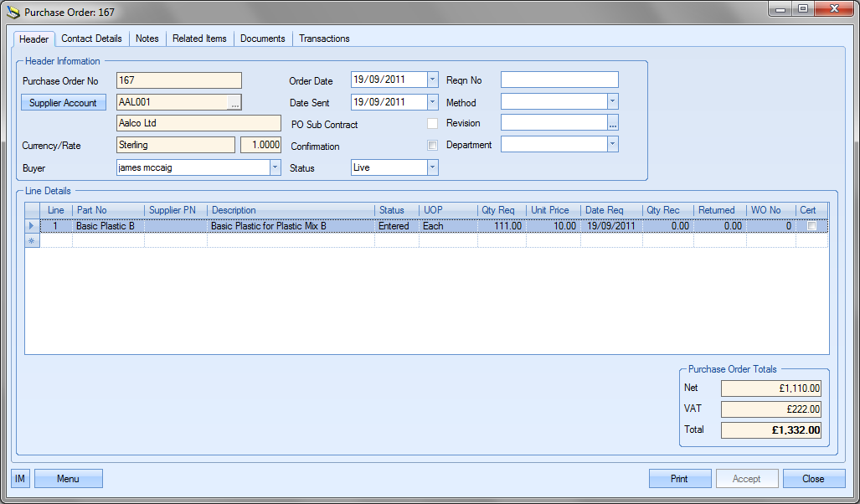Click the IM button at bottom left
The image size is (860, 504).
coord(21,479)
